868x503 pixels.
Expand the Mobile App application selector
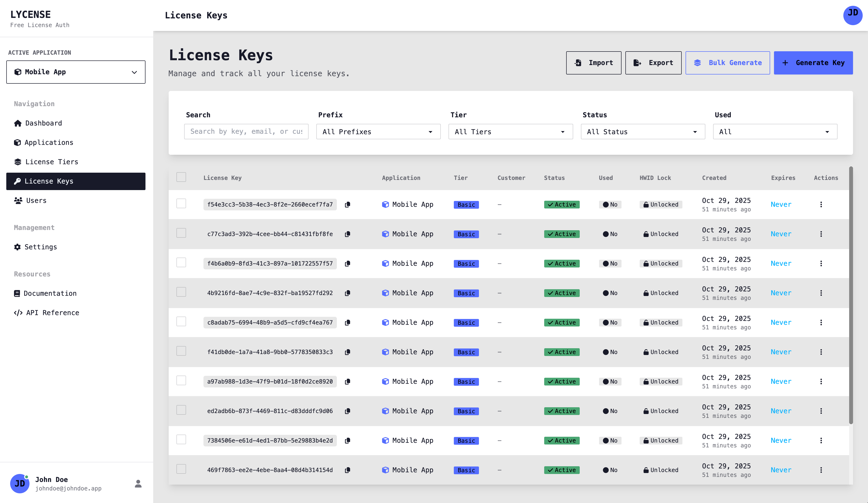pyautogui.click(x=76, y=72)
